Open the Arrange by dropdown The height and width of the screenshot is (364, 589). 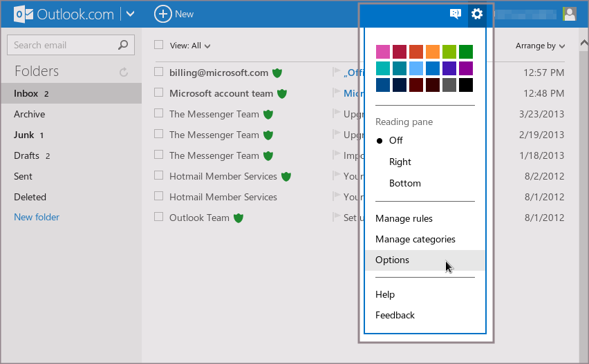[540, 46]
